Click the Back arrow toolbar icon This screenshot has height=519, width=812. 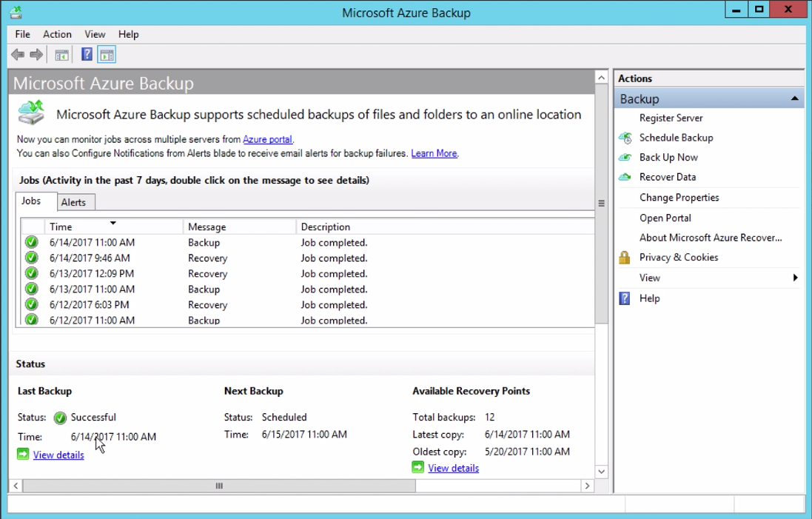(x=18, y=54)
